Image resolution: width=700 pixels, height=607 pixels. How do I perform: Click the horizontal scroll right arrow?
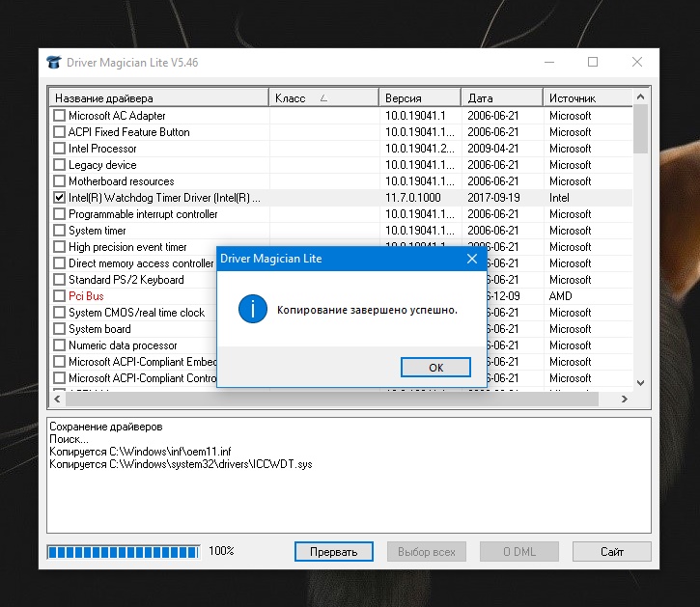point(624,399)
